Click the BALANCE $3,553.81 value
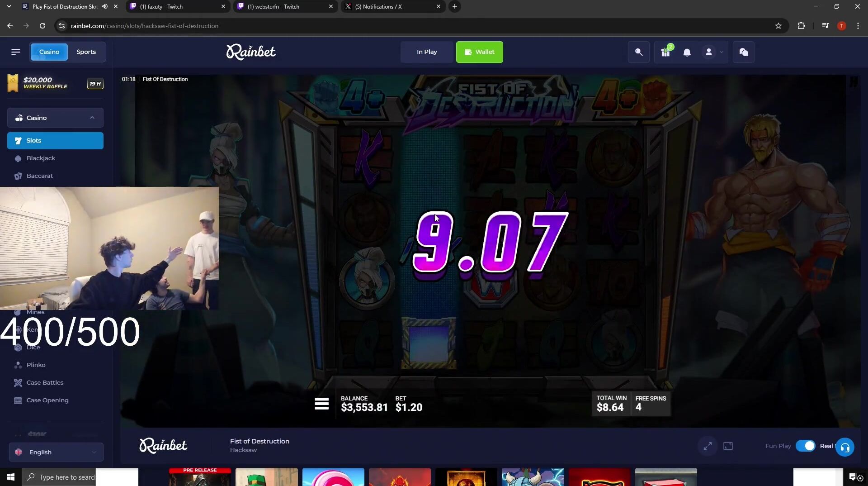The height and width of the screenshot is (486, 868). (364, 407)
